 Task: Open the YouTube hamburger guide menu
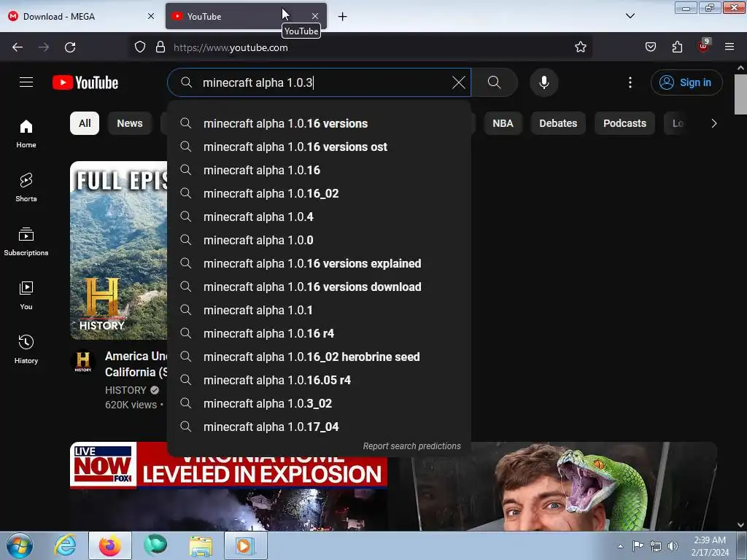[x=26, y=82]
